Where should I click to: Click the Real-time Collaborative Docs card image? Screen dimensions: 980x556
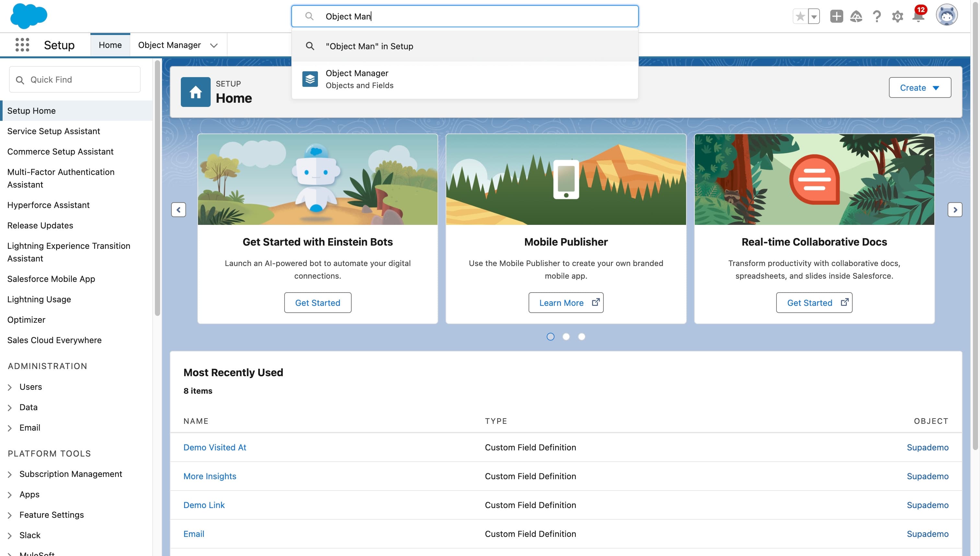tap(814, 179)
